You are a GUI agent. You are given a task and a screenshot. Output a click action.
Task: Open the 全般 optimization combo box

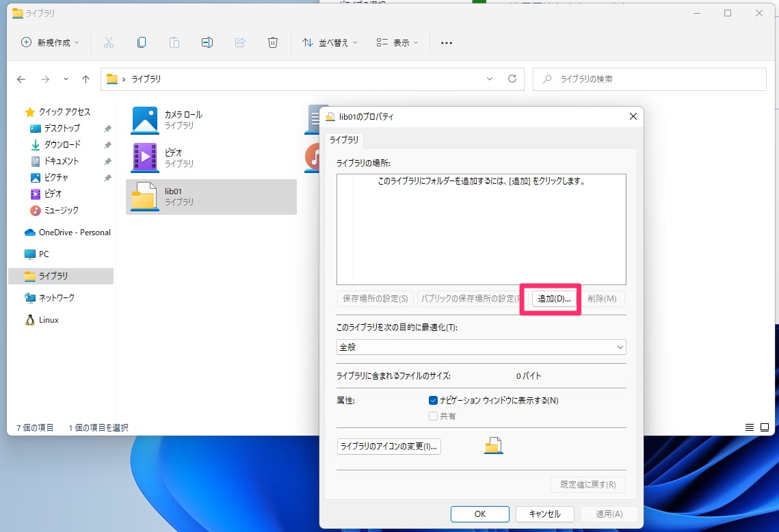(x=481, y=347)
